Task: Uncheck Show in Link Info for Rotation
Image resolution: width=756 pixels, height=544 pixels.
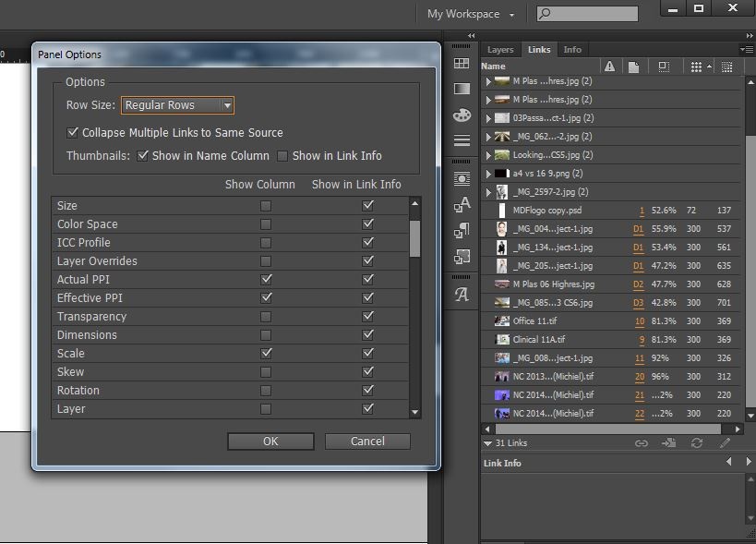Action: [368, 390]
